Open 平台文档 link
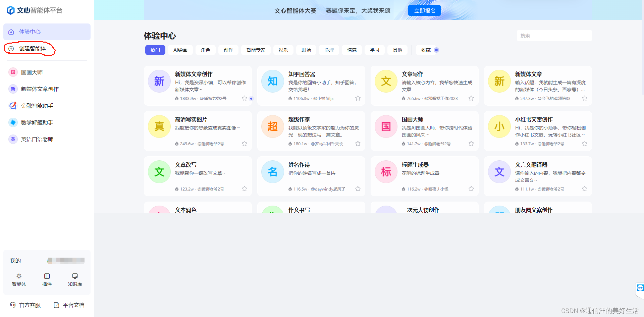Image resolution: width=644 pixels, height=317 pixels. pyautogui.click(x=69, y=305)
